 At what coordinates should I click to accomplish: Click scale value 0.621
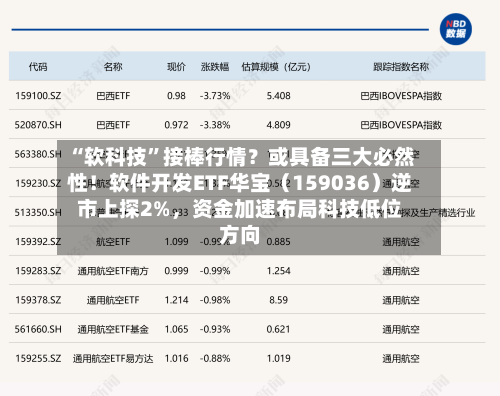(x=278, y=329)
